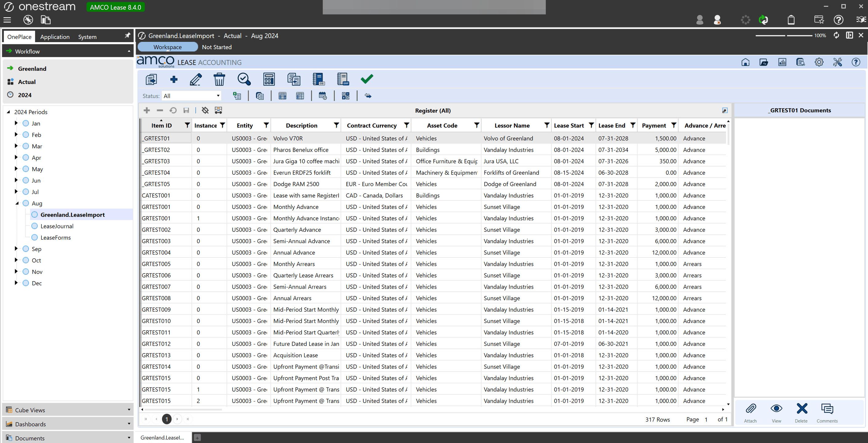Viewport: 868px width, 443px height.
Task: Select LeaseJournal under Aug
Action: (x=57, y=226)
